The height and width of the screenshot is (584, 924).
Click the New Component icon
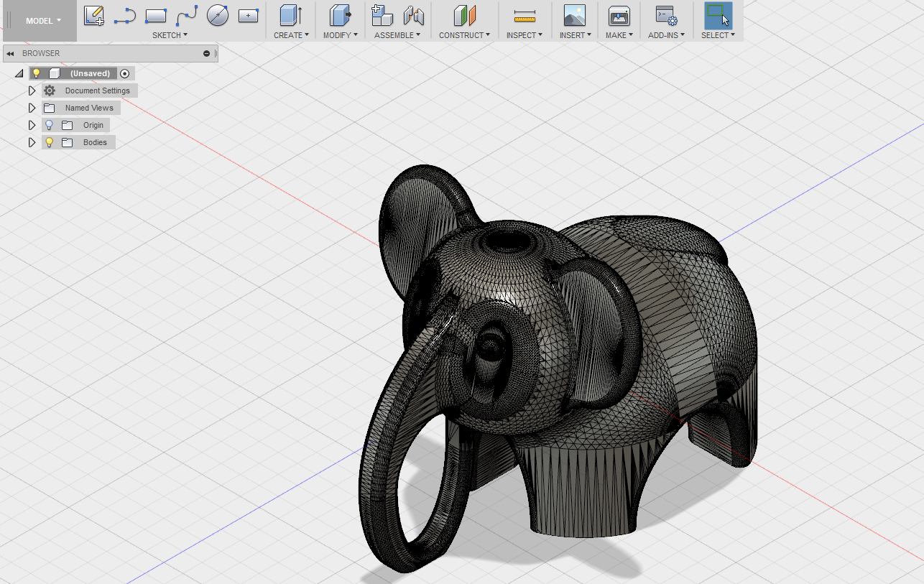click(382, 15)
